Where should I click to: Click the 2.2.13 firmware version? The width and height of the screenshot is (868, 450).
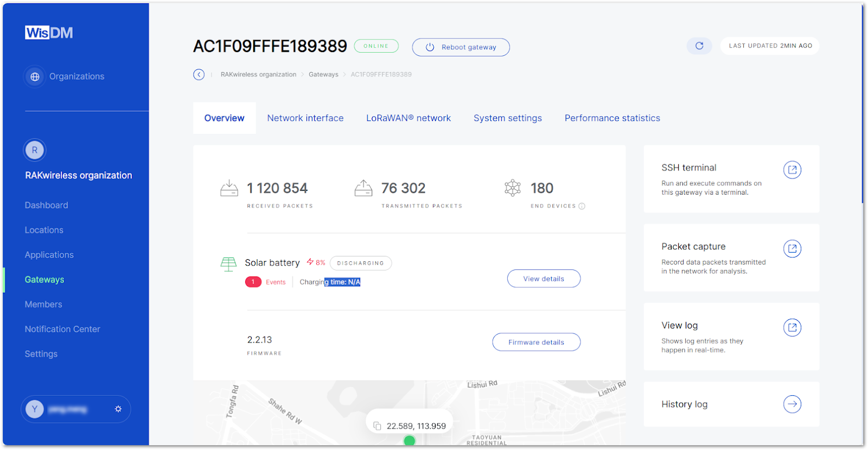[259, 340]
